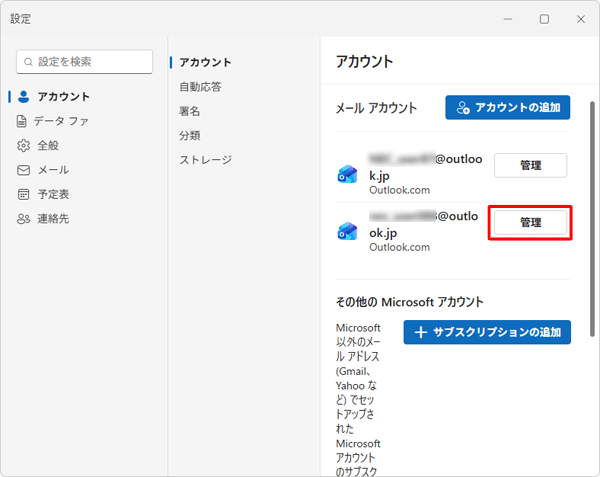Click the general settings gear icon

click(x=23, y=145)
